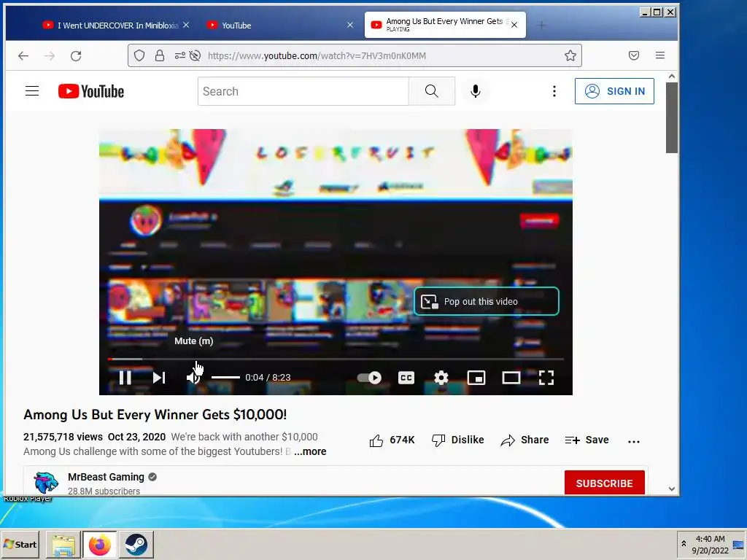Open more actions ellipsis below the video
Screen dimensions: 747x560
click(x=634, y=441)
